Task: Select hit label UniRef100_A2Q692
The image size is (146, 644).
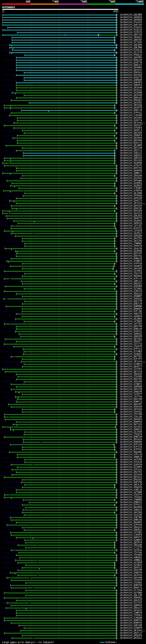Action: pyautogui.click(x=131, y=354)
